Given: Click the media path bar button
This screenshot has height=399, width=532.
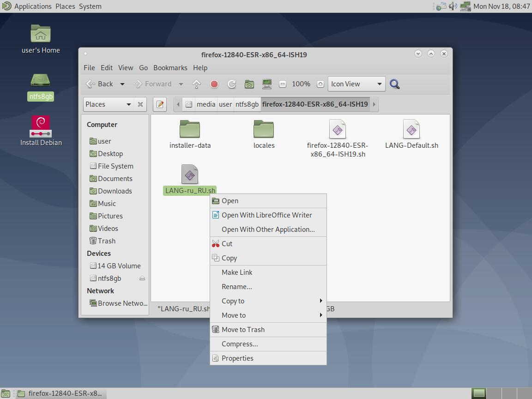Looking at the screenshot, I should [x=206, y=104].
